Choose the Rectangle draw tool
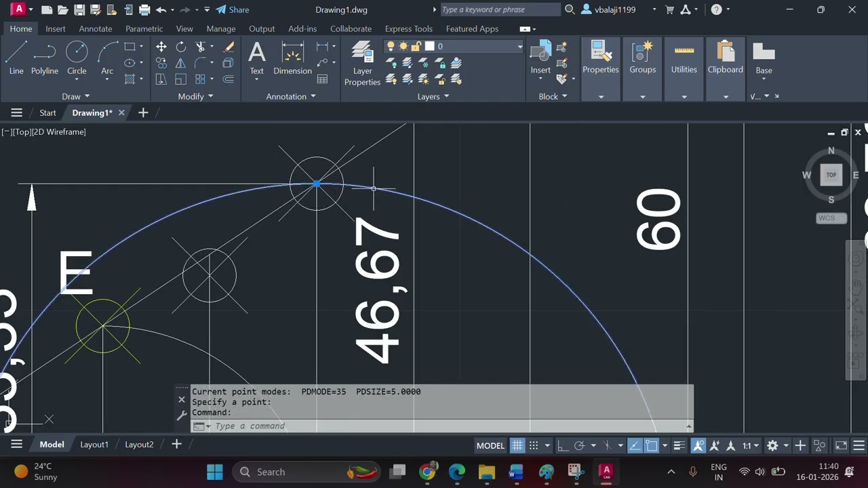Screen dimensions: 868x488 point(130,47)
